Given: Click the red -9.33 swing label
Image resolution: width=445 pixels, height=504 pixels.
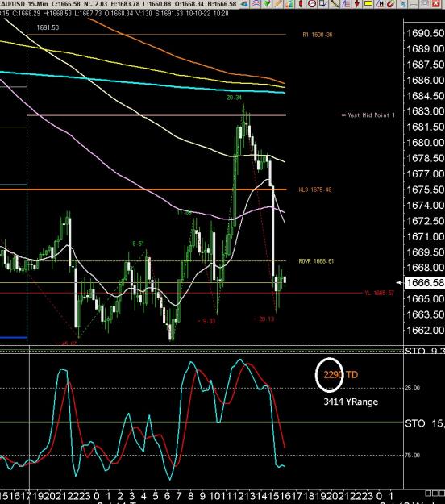Looking at the screenshot, I should 206,321.
